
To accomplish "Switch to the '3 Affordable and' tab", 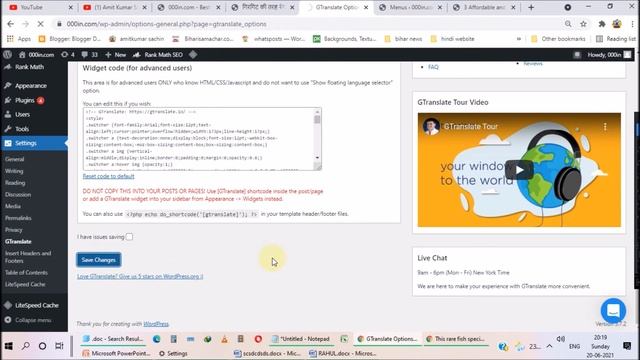I will (484, 7).
